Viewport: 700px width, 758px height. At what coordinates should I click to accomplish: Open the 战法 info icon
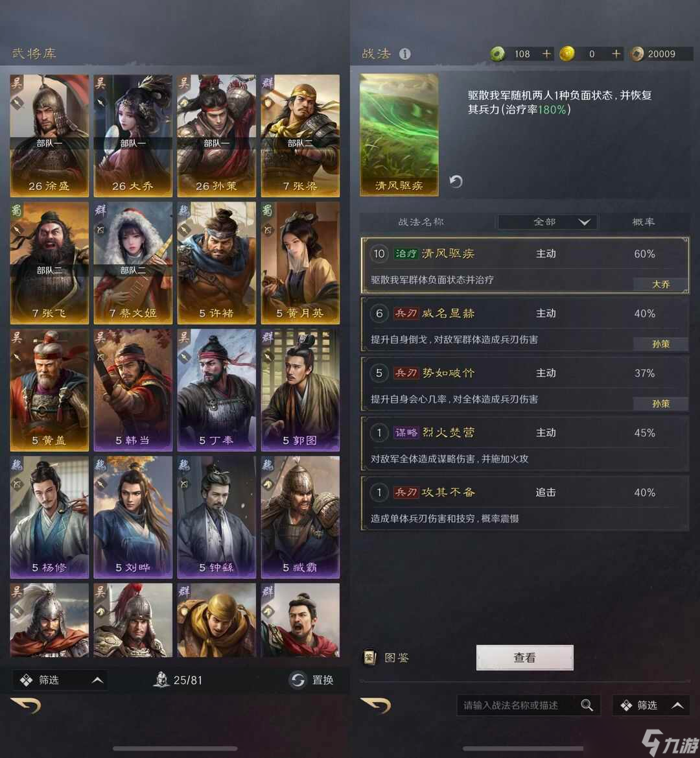(x=405, y=54)
